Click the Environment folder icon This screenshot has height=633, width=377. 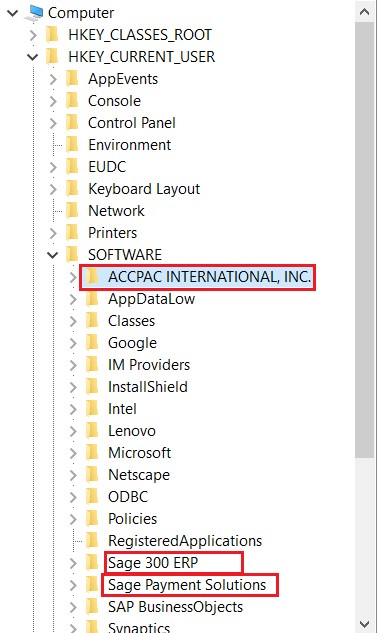coord(72,145)
